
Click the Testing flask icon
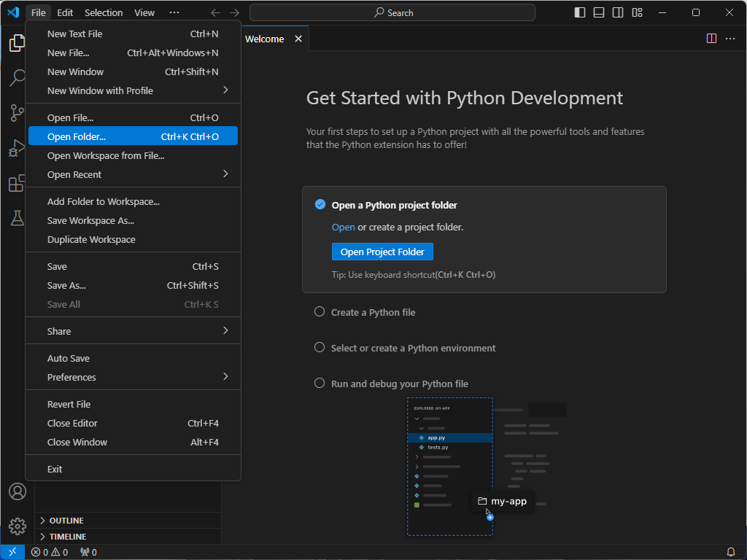(x=18, y=217)
